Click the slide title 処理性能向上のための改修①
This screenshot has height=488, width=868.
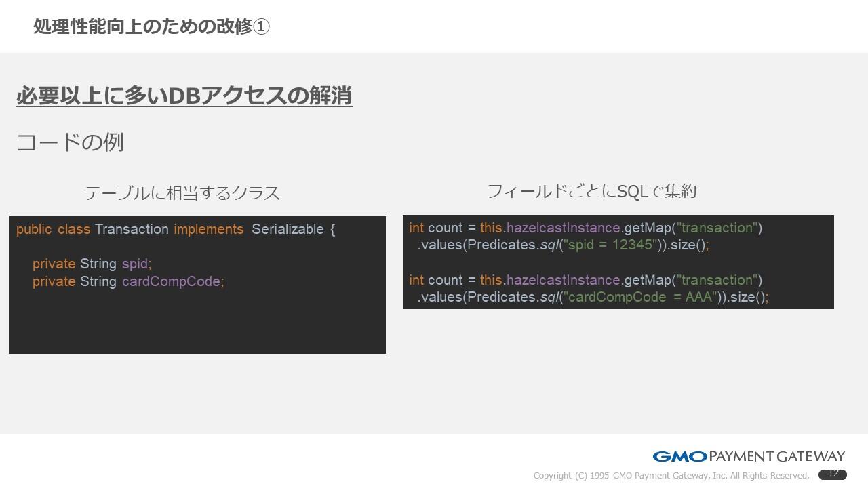pos(151,26)
